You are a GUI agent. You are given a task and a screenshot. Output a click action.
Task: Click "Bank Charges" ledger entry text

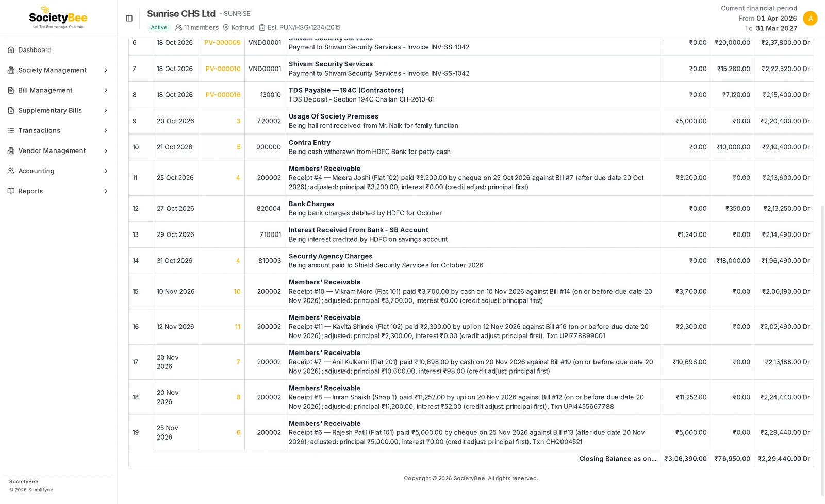(311, 204)
